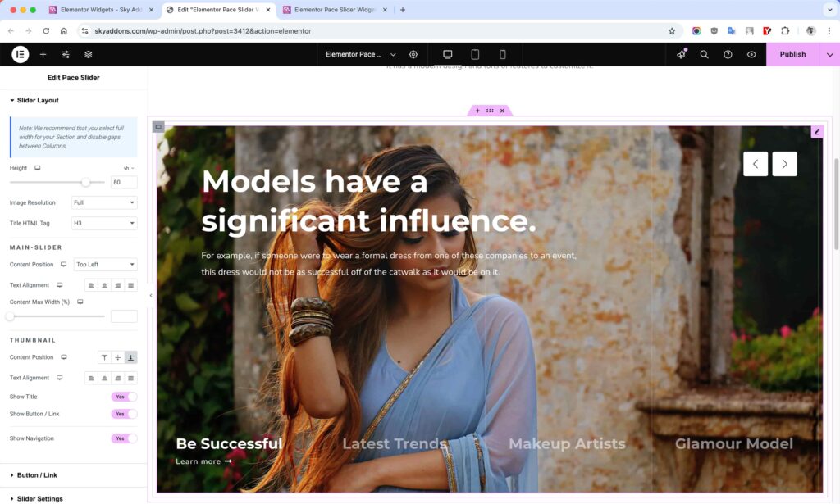
Task: Go to browser home page
Action: [x=64, y=31]
